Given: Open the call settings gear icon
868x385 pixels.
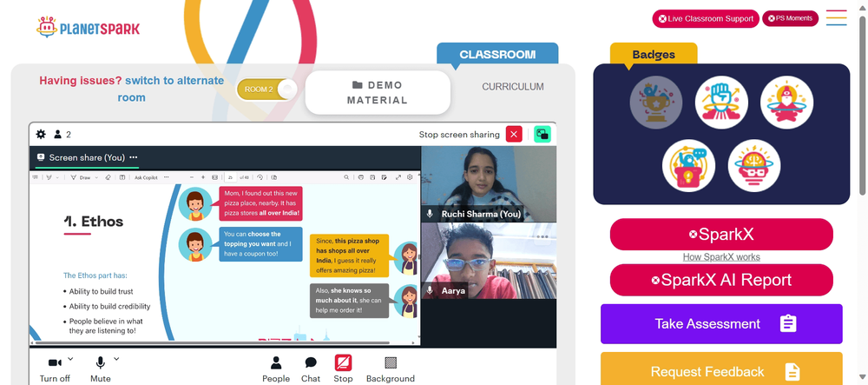Looking at the screenshot, I should (x=41, y=134).
